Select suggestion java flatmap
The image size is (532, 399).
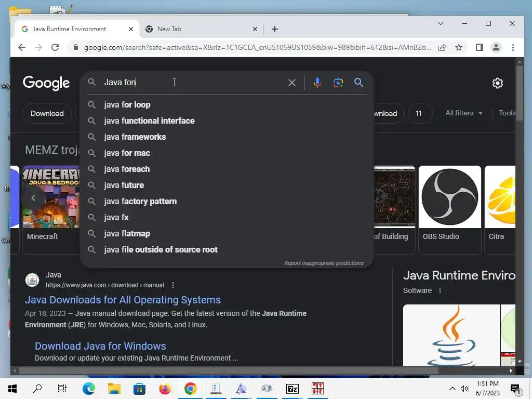click(x=227, y=234)
